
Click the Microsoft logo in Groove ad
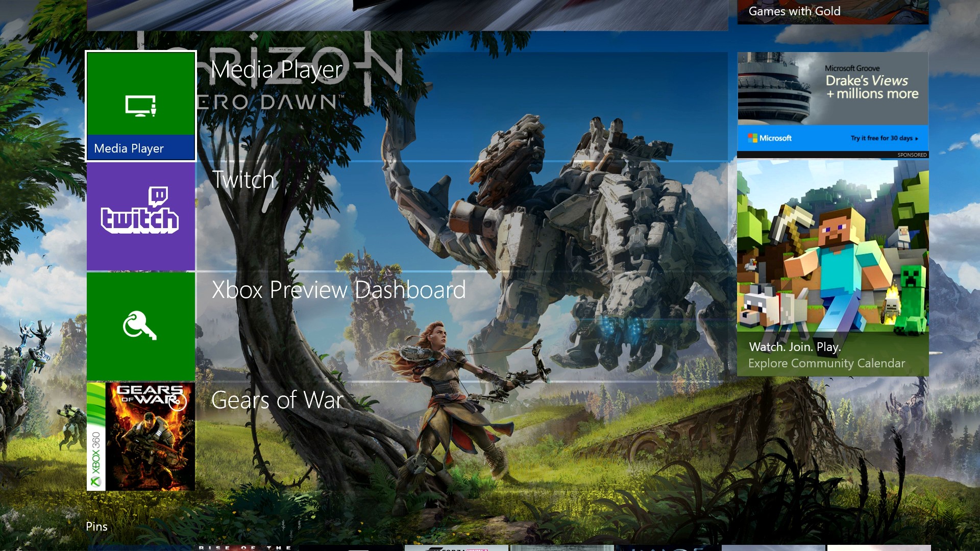pos(770,138)
